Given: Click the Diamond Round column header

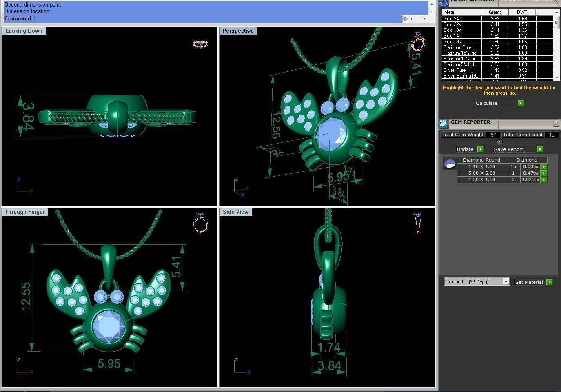Looking at the screenshot, I should 481,160.
